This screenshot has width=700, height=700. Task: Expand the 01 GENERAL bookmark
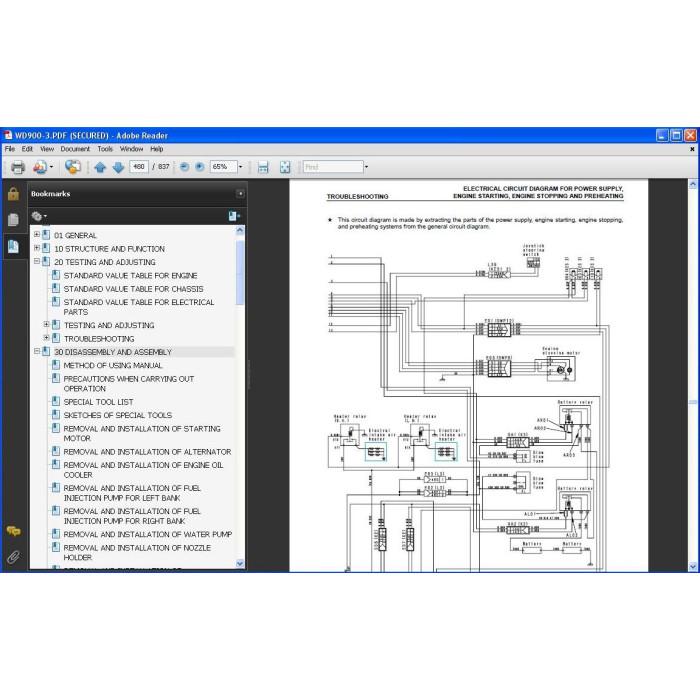tap(37, 234)
